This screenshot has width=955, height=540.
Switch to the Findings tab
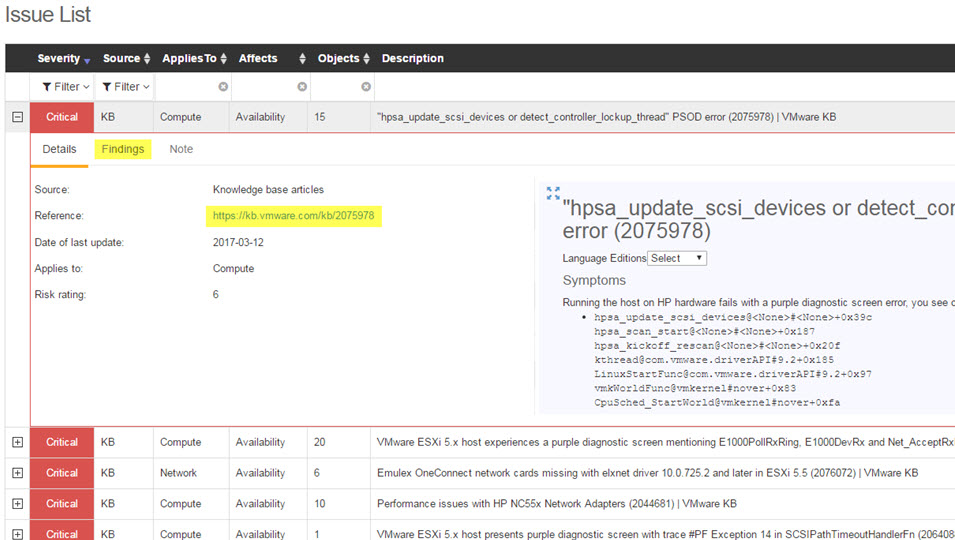pos(123,149)
